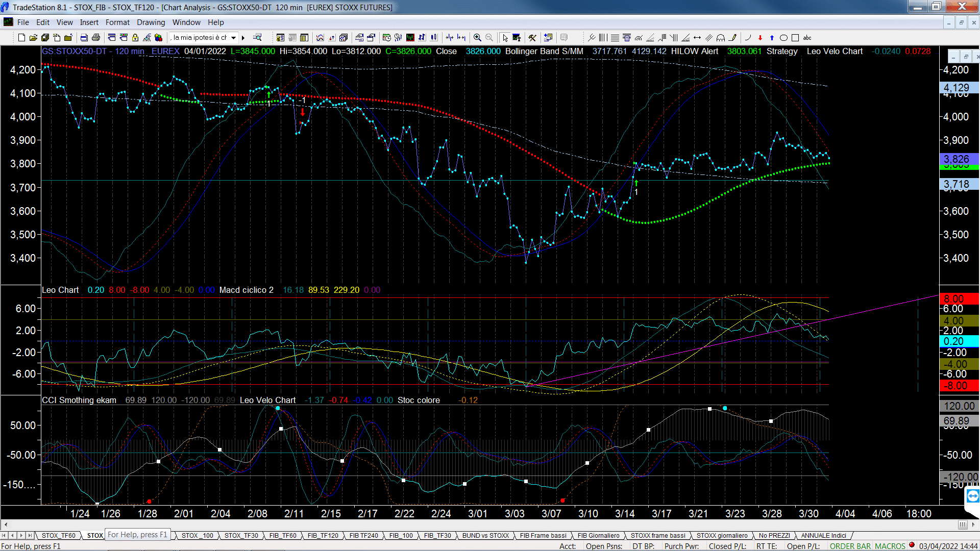Select the double-headed horizontal arrow tool
Screen dimensions: 980x551
pyautogui.click(x=697, y=37)
